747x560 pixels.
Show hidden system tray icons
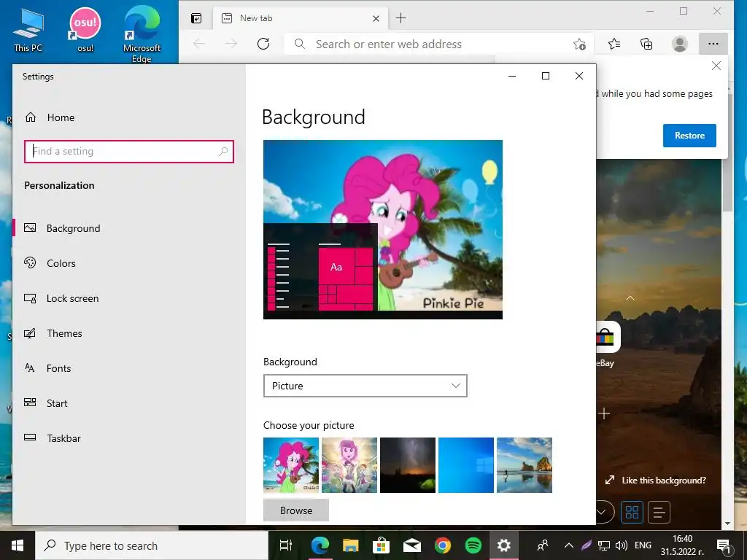[569, 545]
